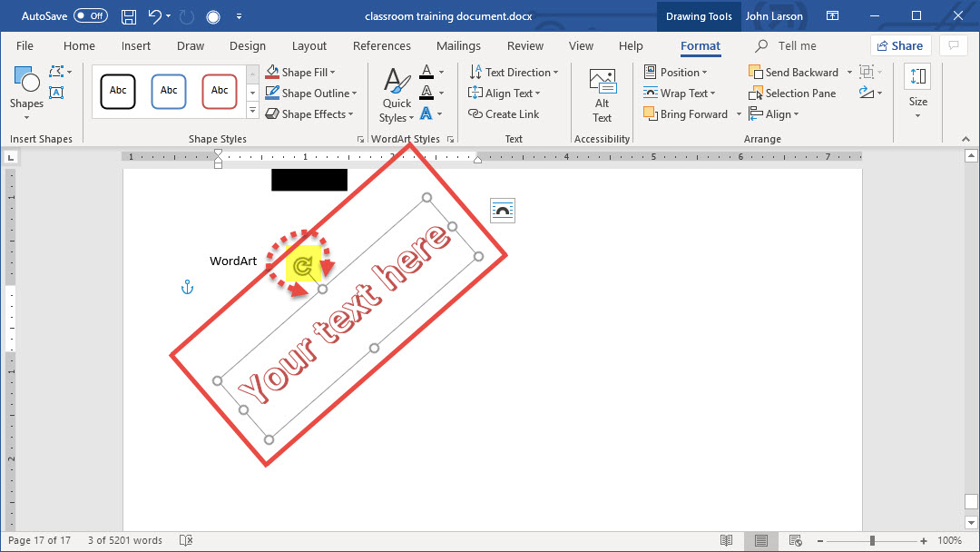Click the zoom slider in status bar
Image resolution: width=980 pixels, height=552 pixels.
pos(872,540)
